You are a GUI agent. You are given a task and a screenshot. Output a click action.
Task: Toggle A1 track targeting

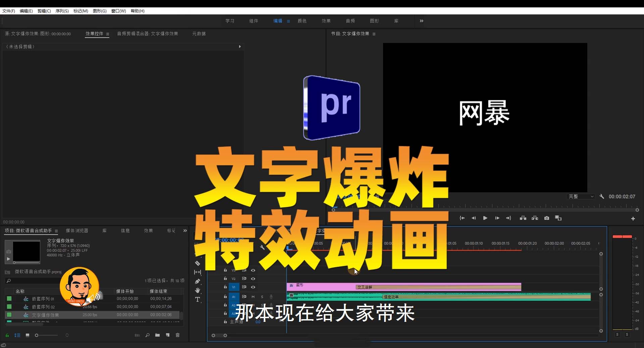coord(234,297)
